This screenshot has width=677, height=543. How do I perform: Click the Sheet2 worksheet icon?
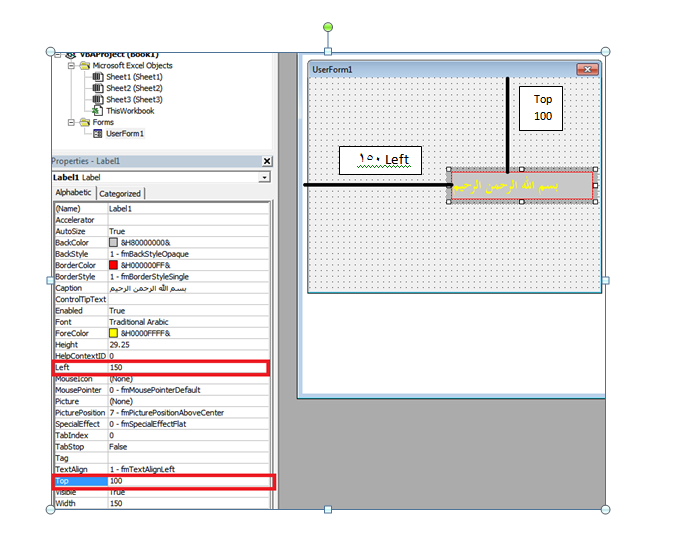(98, 88)
